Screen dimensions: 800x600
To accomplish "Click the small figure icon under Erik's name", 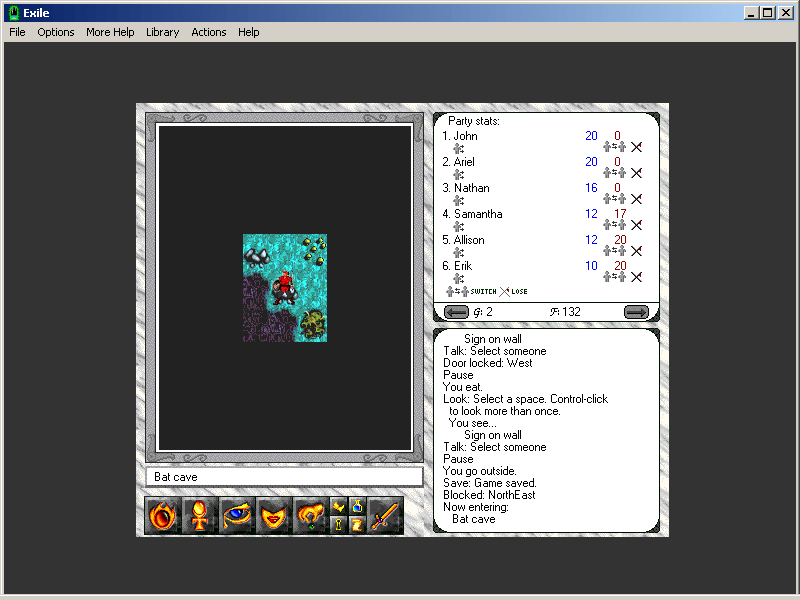I will [x=459, y=279].
